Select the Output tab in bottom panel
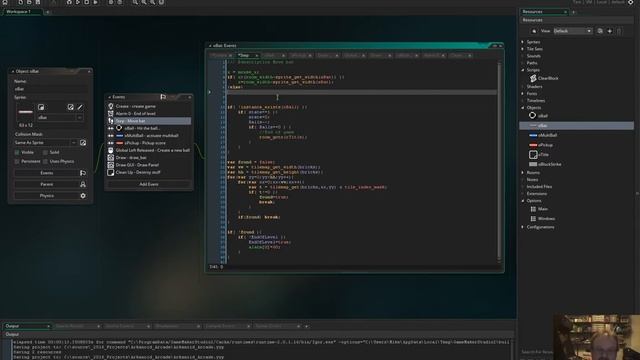640x360 pixels. 27,326
